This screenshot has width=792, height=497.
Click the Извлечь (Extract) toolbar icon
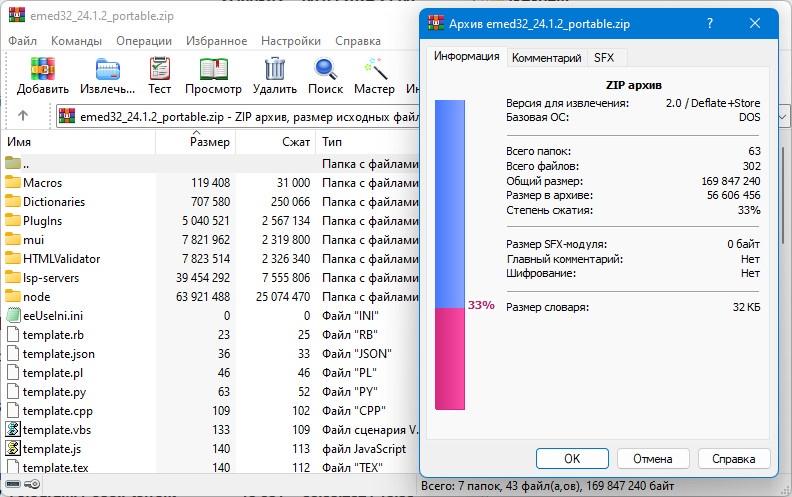pos(108,69)
